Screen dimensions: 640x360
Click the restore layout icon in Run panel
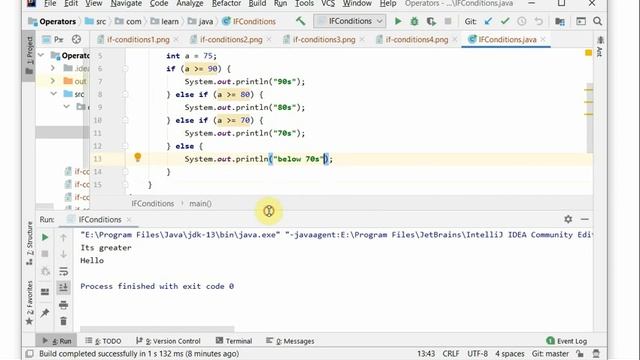coord(45,291)
